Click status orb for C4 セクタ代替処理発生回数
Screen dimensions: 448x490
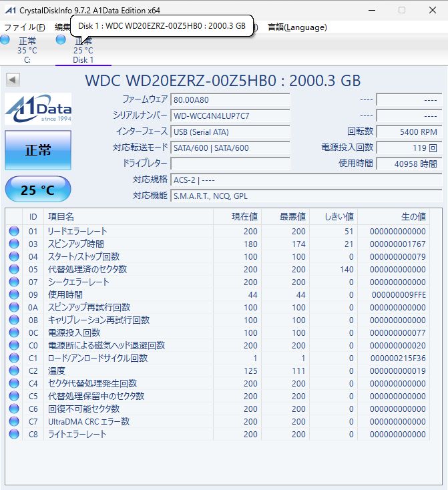(14, 383)
